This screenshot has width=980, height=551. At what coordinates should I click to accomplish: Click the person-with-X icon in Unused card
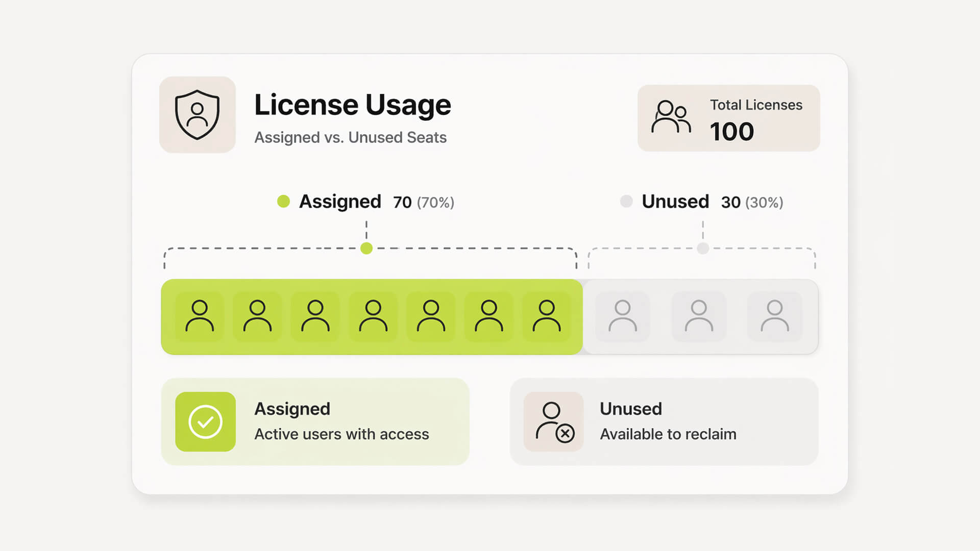click(553, 421)
